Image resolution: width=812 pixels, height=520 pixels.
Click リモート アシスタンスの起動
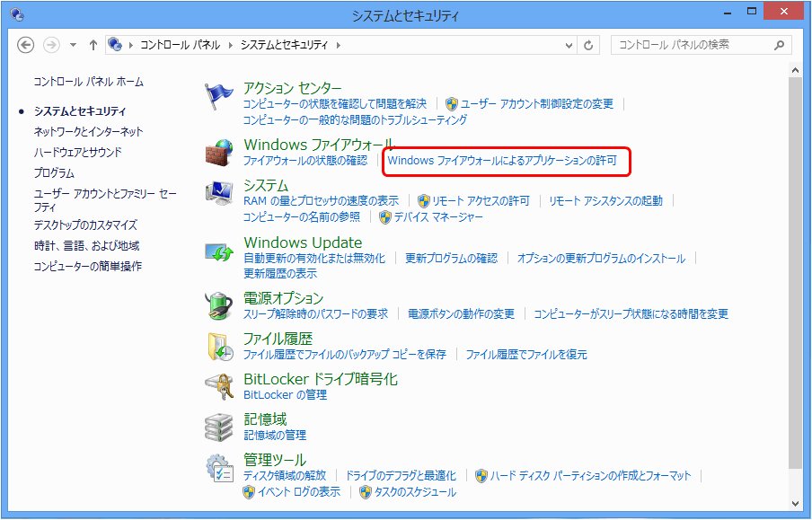[606, 201]
